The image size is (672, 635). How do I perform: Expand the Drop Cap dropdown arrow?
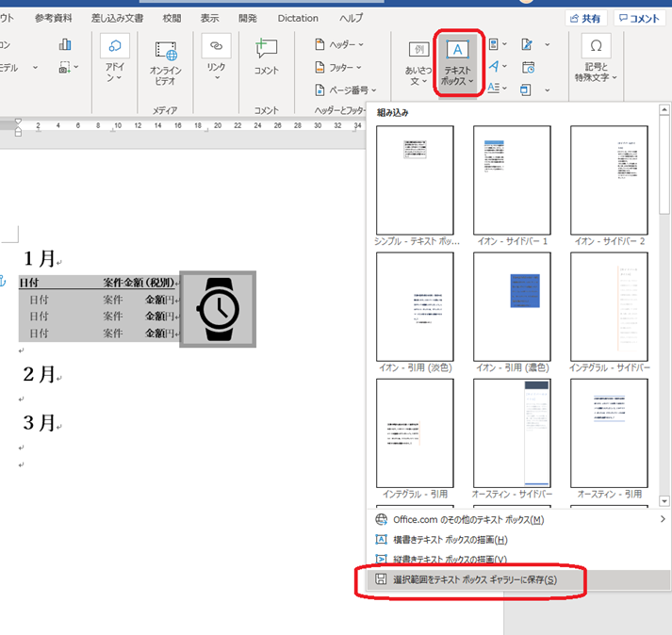504,89
